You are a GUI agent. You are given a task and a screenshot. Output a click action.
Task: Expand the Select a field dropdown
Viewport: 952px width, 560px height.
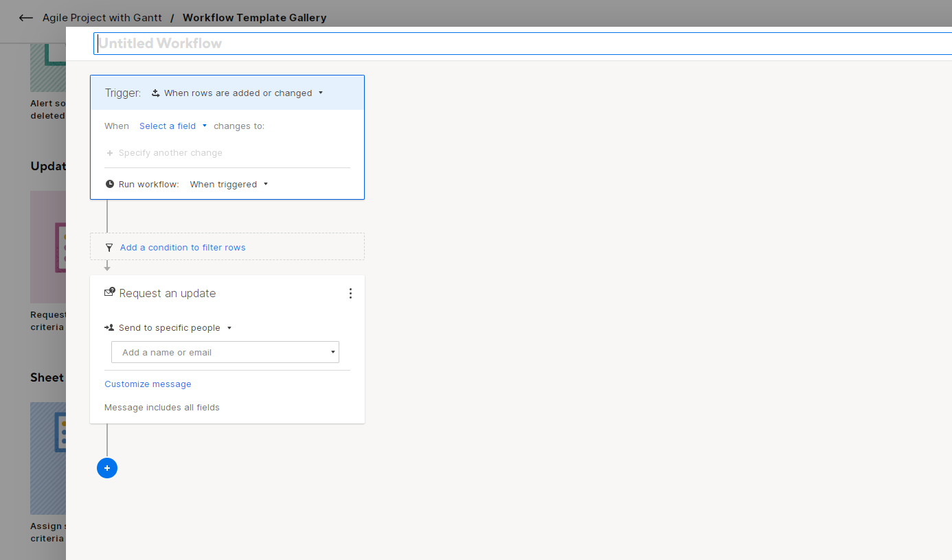click(173, 126)
